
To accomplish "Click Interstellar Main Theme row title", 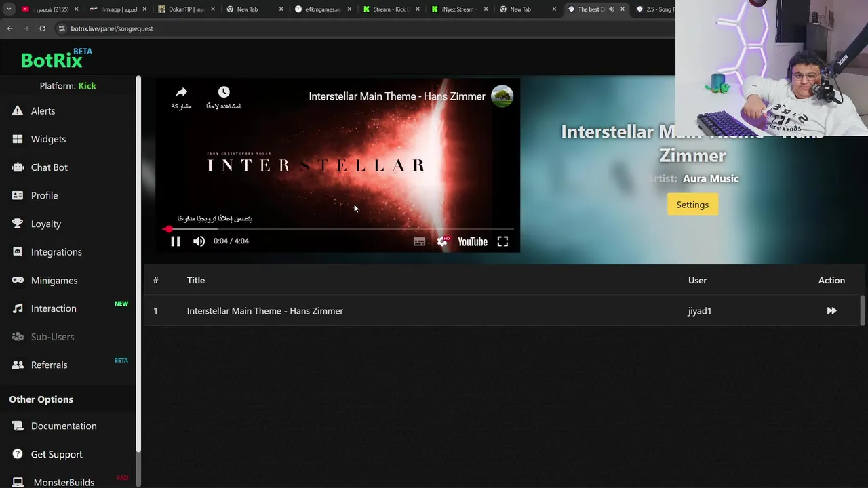I will (x=265, y=311).
